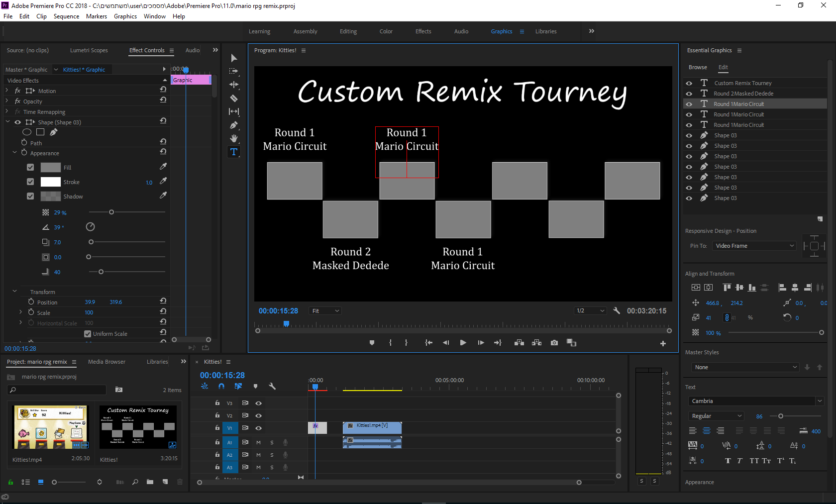Open the Lumetri Scopes tab

point(89,50)
